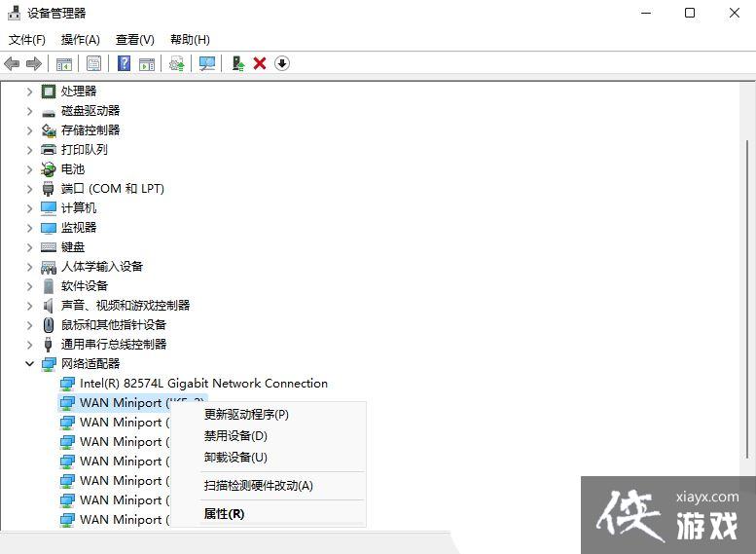Viewport: 756px width, 554px height.
Task: Select the 存储控制器 label
Action: (x=90, y=130)
